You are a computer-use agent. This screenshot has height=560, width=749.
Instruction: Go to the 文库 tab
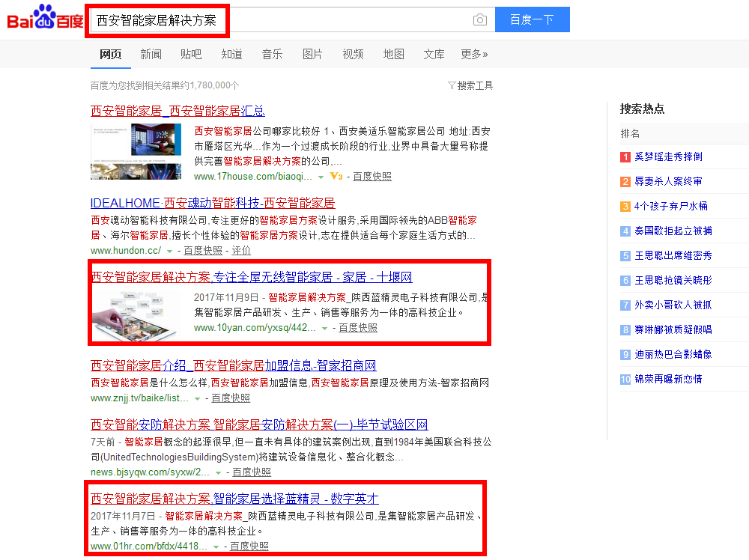(434, 55)
